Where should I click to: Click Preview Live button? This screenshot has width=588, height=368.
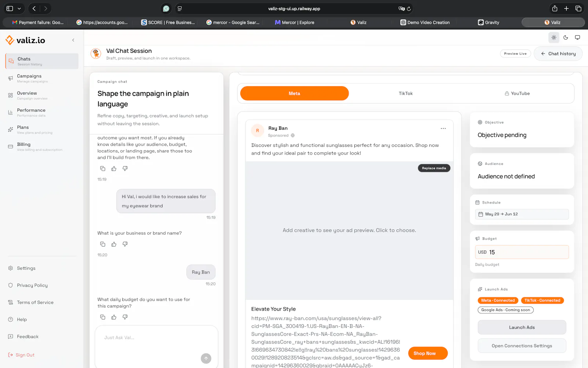515,54
